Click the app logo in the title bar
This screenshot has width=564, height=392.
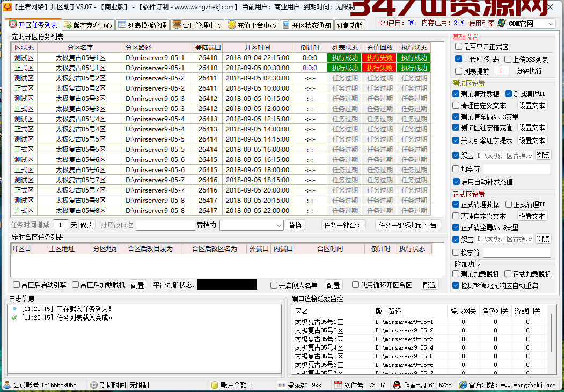[7, 7]
